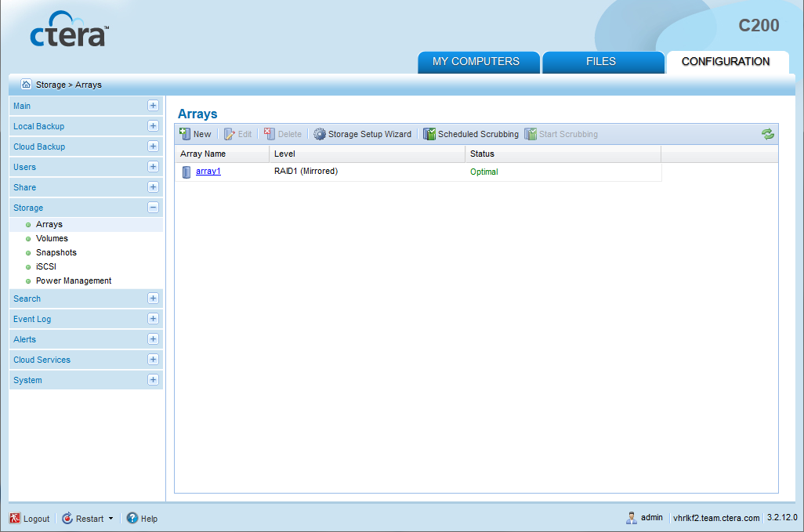Click the New label in toolbar
Screen dimensions: 804x532
click(202, 134)
